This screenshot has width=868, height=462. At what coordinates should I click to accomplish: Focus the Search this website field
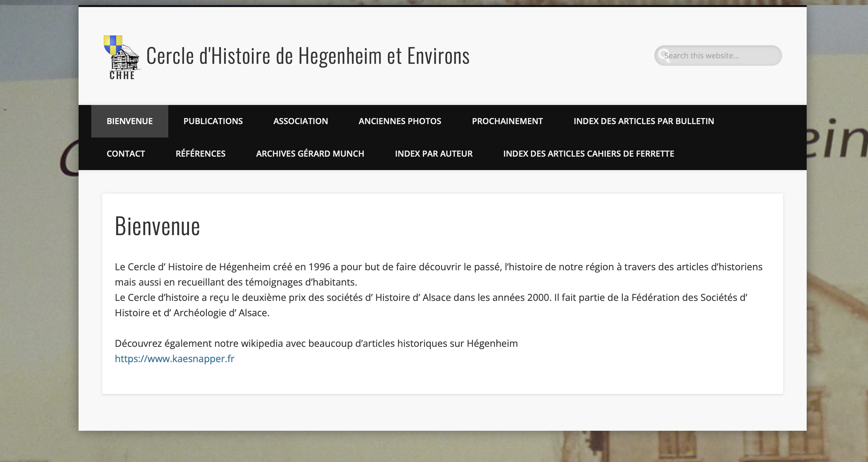coord(718,56)
